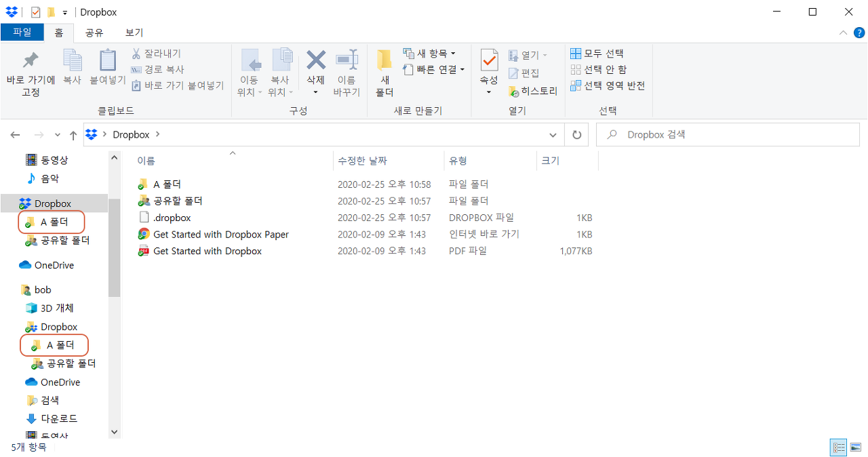The image size is (868, 457).
Task: Select 공유할 폴더 in the file list
Action: click(x=365, y=201)
